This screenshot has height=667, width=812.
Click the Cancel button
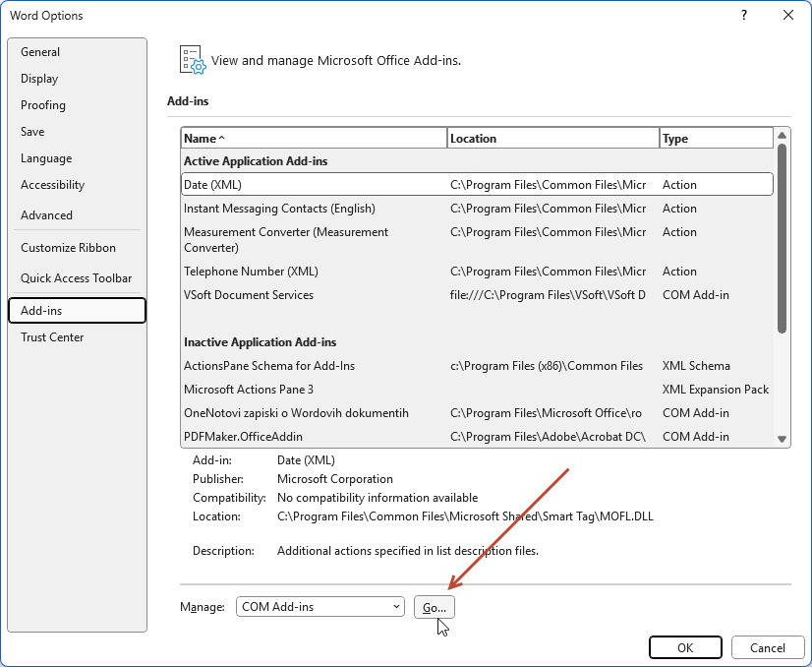pos(768,648)
